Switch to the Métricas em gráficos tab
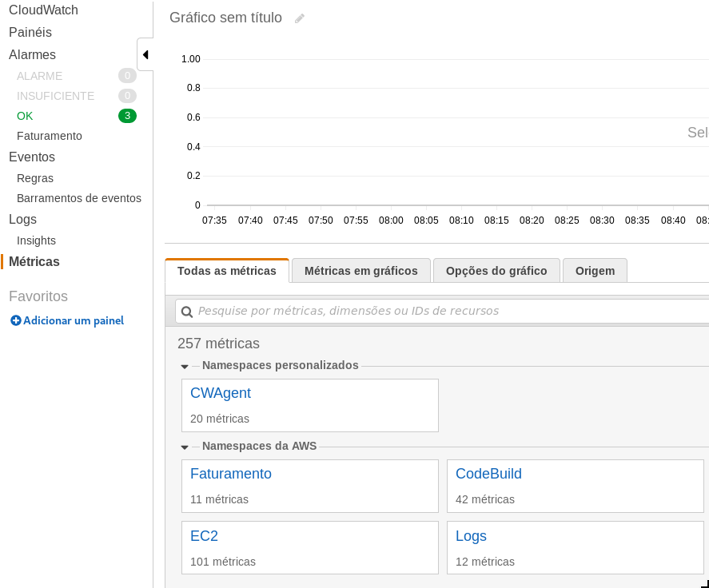This screenshot has width=709, height=588. (360, 271)
